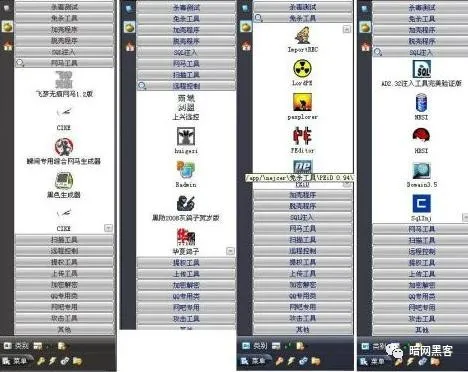This screenshot has width=468, height=372.
Task: Click scroll-down arrow beside 华夏鸽子
Action: tap(230, 251)
